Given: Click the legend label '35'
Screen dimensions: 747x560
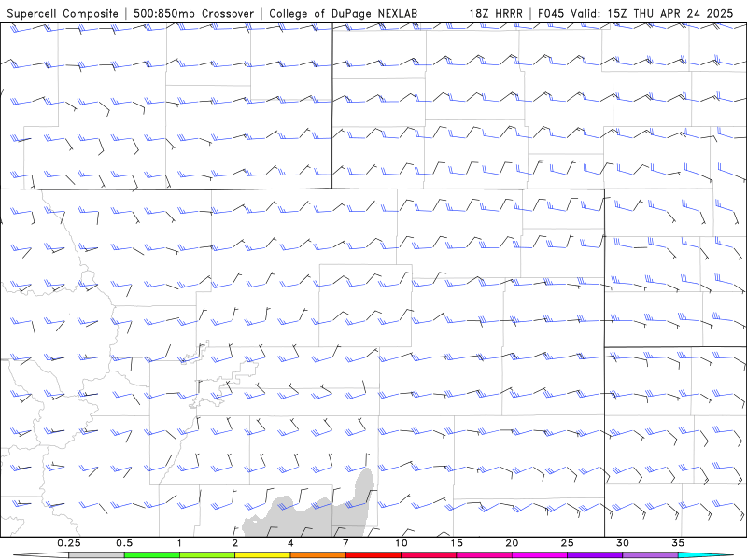Looking at the screenshot, I should click(x=678, y=543).
